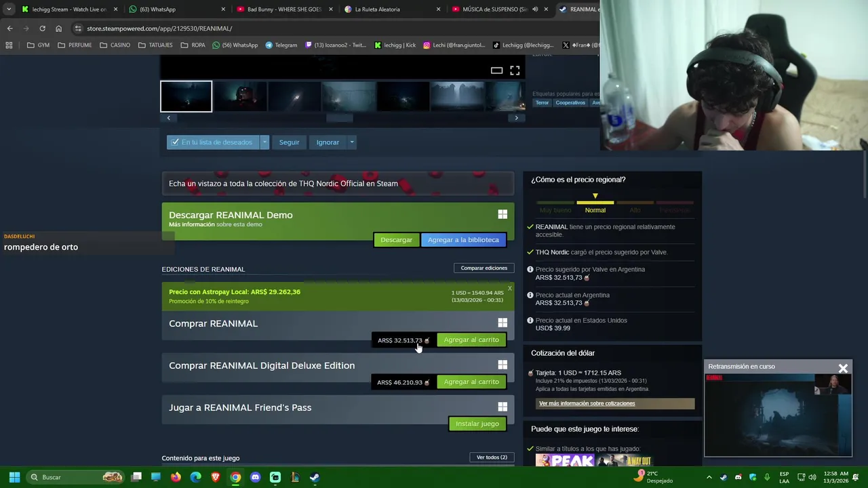
Task: Open the tab search chevron in Chrome
Action: click(x=9, y=9)
